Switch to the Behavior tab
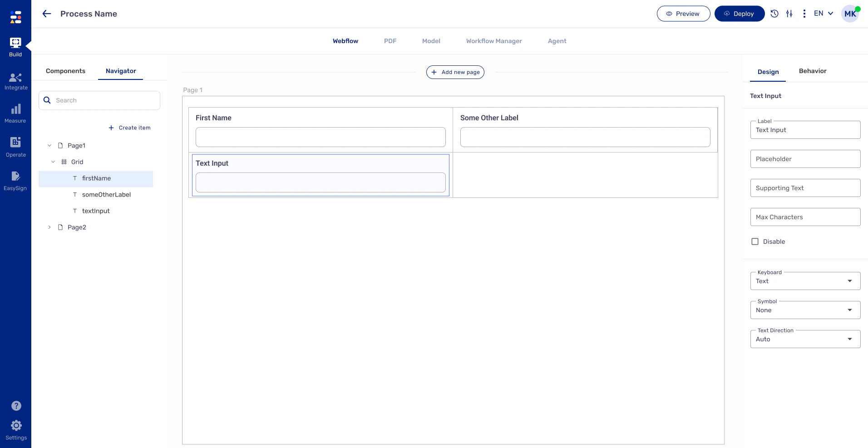Image resolution: width=868 pixels, height=448 pixels. pos(812,71)
